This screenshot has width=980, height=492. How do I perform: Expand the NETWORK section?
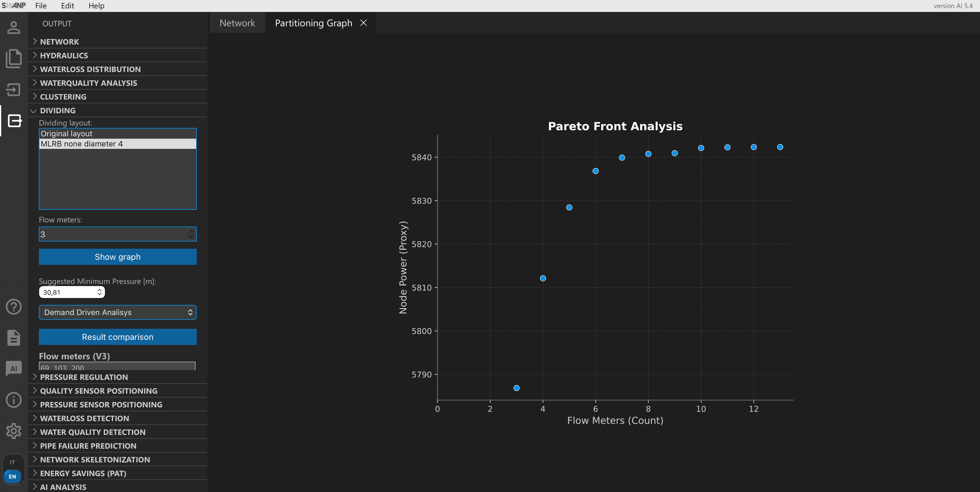(x=118, y=42)
